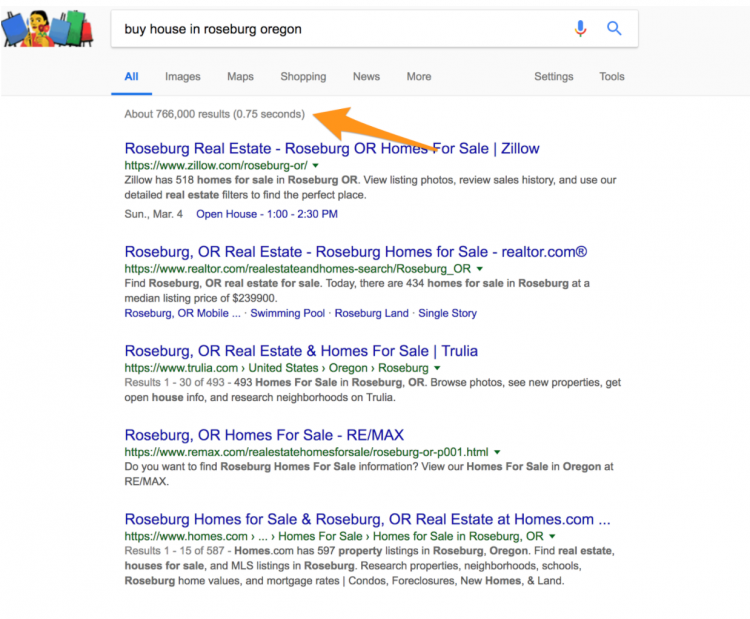The image size is (750, 619).
Task: Open the Zillow Roseburg Real Estate result
Action: pyautogui.click(x=332, y=148)
